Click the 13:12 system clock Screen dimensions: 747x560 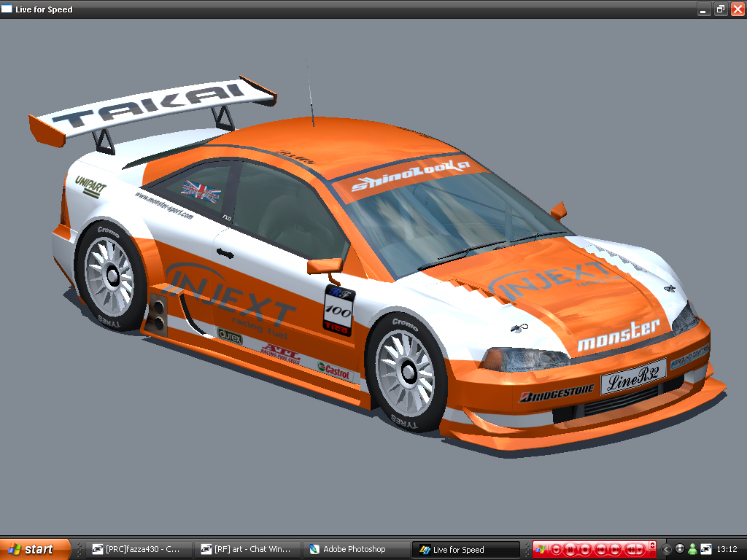(727, 549)
